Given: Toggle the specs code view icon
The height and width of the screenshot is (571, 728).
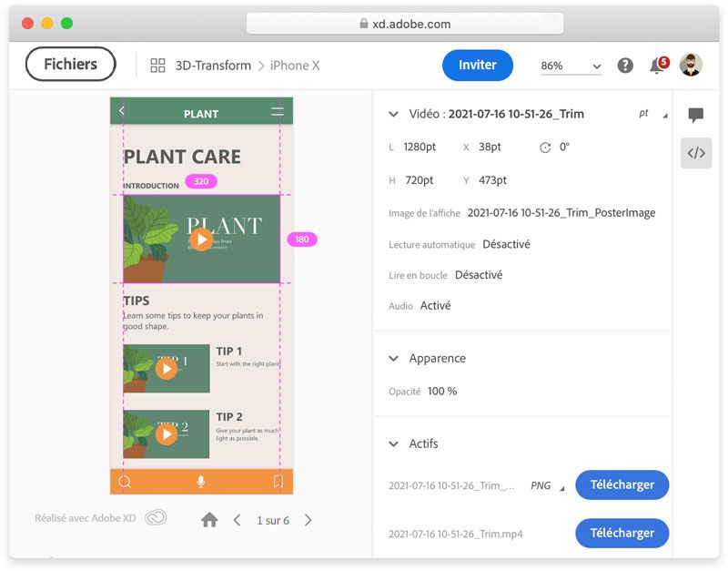Looking at the screenshot, I should pos(696,153).
